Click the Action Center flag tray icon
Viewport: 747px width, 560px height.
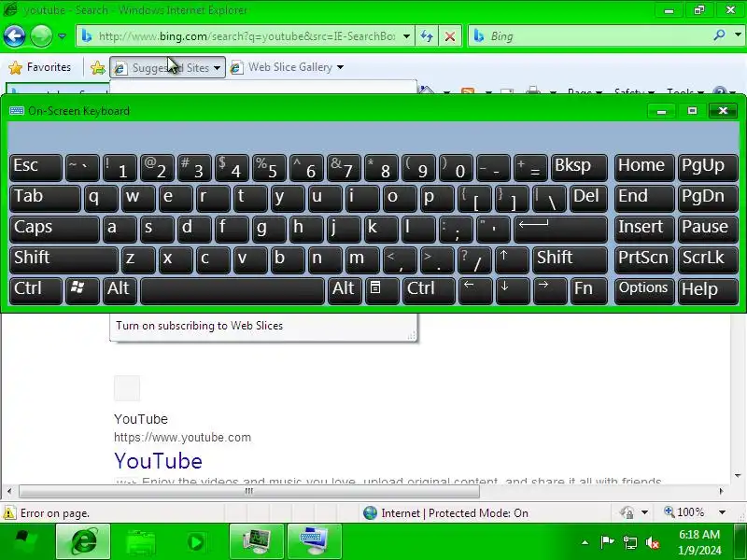(x=607, y=542)
